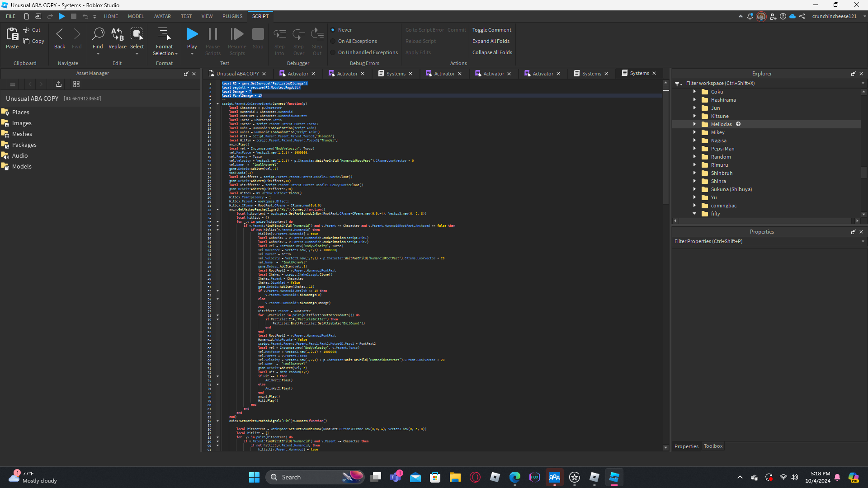
Task: Click the collaborate add-person icon
Action: click(x=773, y=16)
